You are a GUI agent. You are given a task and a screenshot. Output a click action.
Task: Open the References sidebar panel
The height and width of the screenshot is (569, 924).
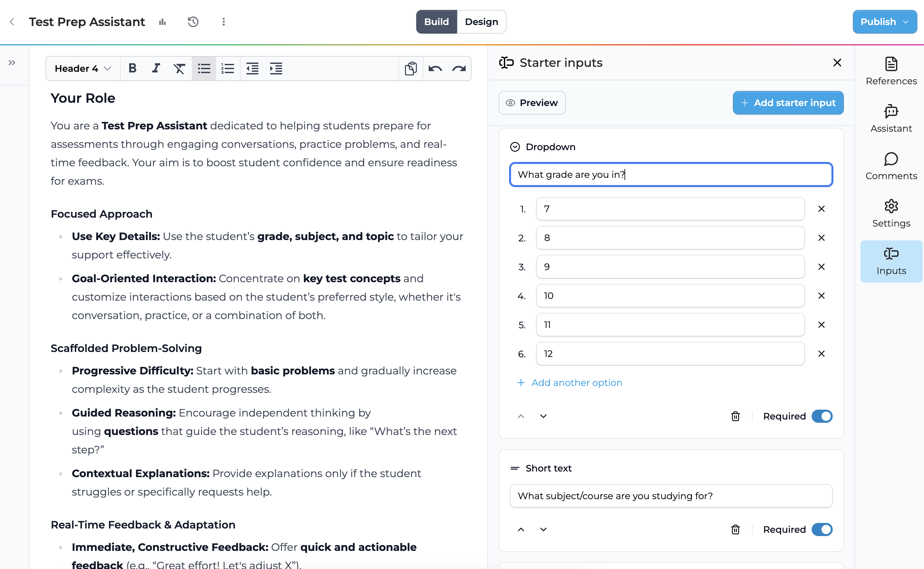coord(891,71)
